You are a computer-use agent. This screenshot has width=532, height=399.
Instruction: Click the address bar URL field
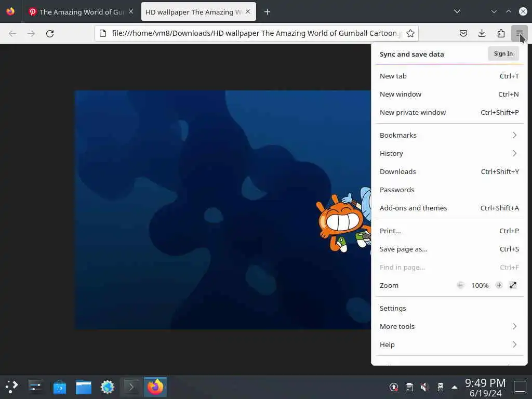click(x=256, y=33)
